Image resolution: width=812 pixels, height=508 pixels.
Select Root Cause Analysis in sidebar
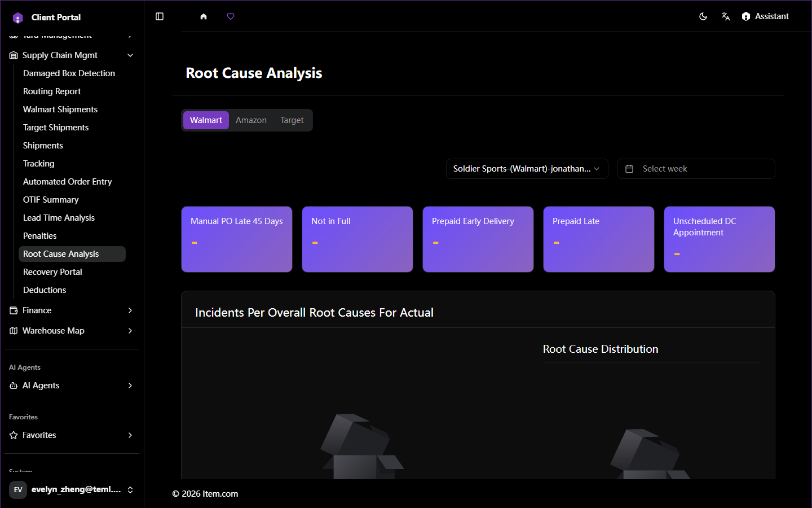72,254
